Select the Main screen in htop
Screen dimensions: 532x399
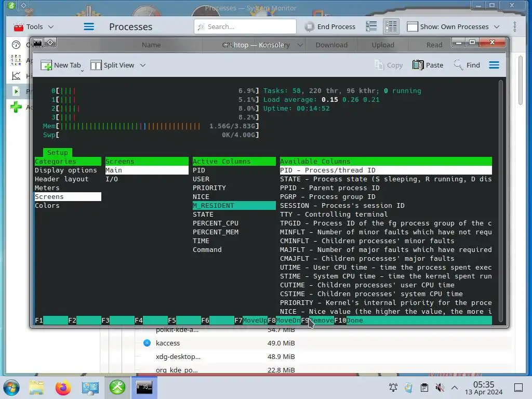click(147, 170)
